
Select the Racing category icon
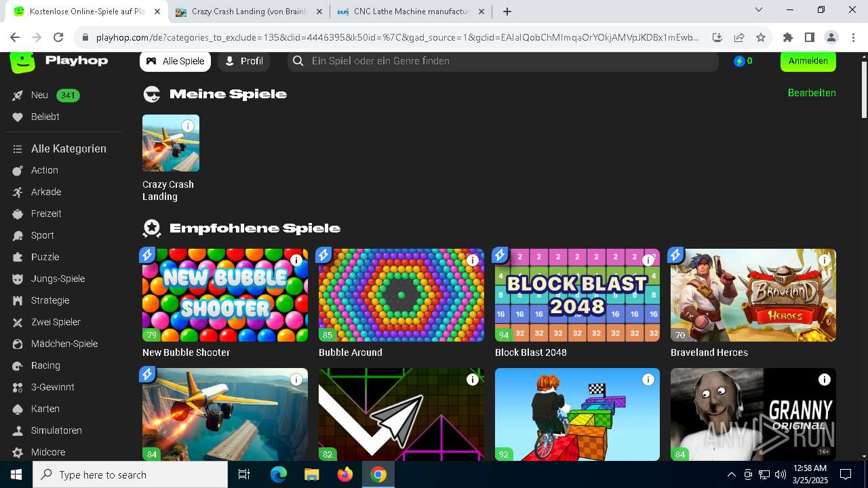[x=18, y=366]
